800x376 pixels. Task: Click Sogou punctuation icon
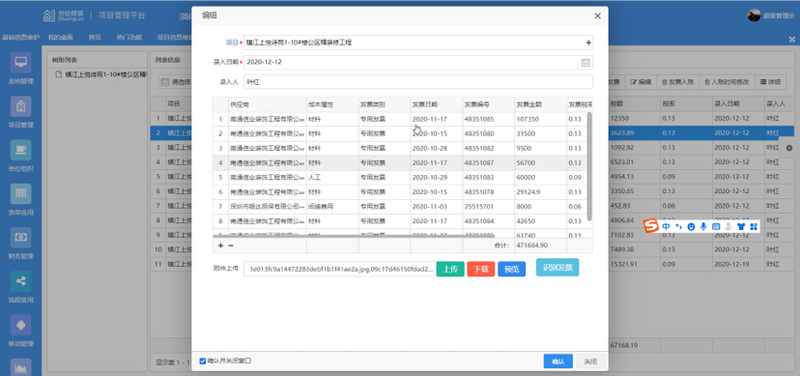tap(679, 226)
